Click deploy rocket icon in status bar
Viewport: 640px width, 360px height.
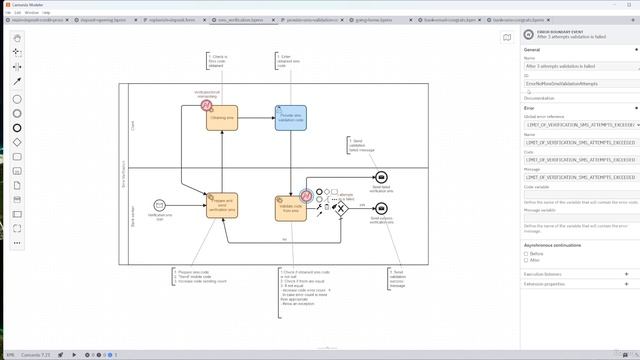pyautogui.click(x=60, y=355)
